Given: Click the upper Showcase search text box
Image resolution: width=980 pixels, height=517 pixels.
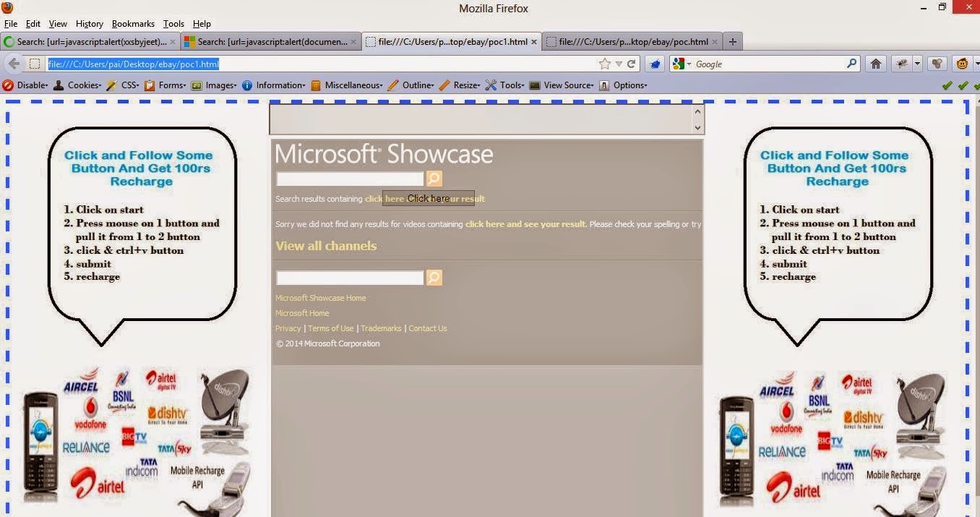Looking at the screenshot, I should click(x=350, y=179).
